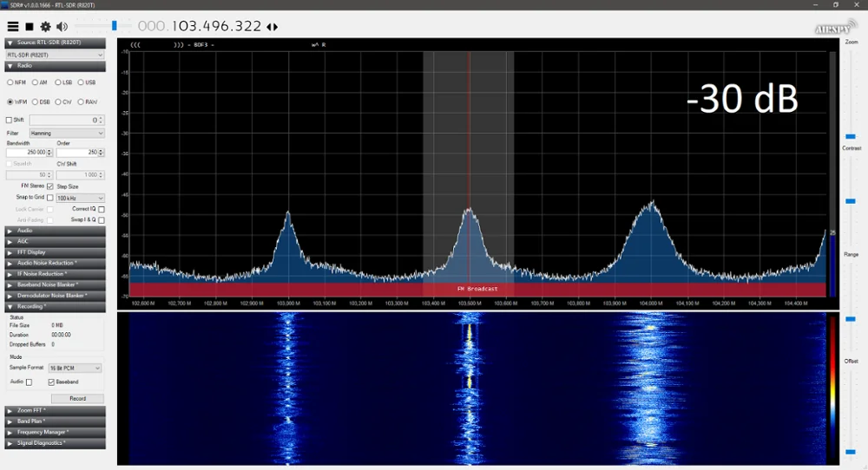Enable the Snap to Grid checkbox

click(49, 198)
